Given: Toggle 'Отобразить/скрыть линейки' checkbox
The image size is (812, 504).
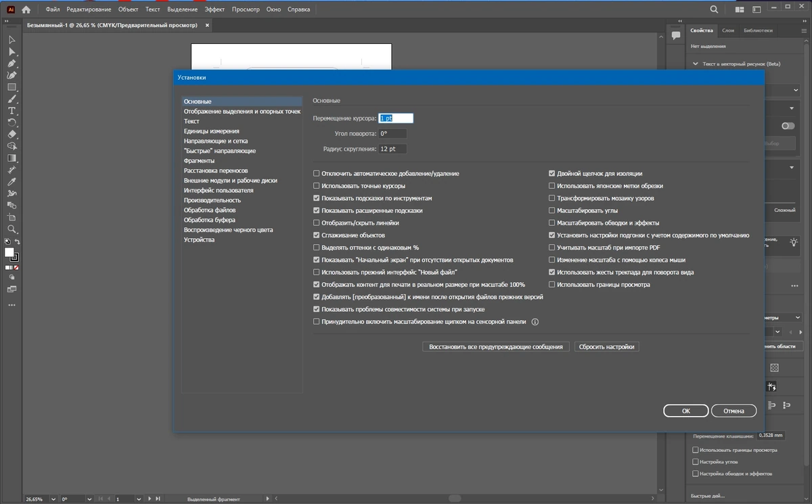Looking at the screenshot, I should point(316,223).
